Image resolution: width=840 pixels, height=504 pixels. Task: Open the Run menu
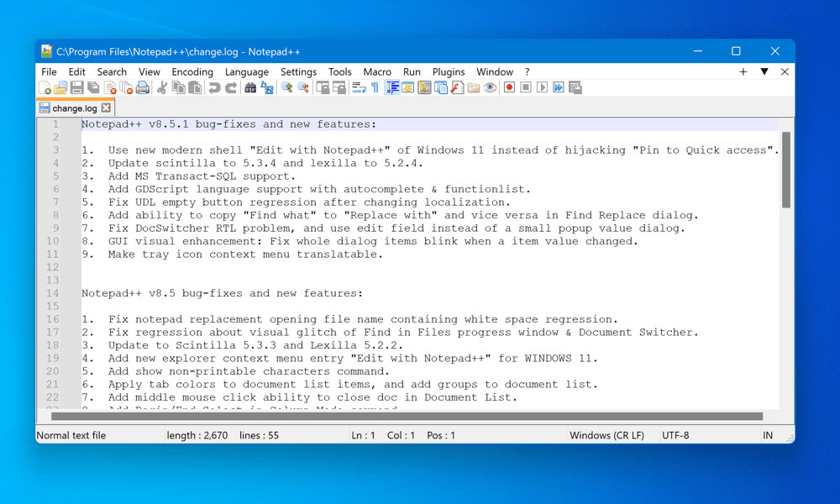(x=412, y=71)
